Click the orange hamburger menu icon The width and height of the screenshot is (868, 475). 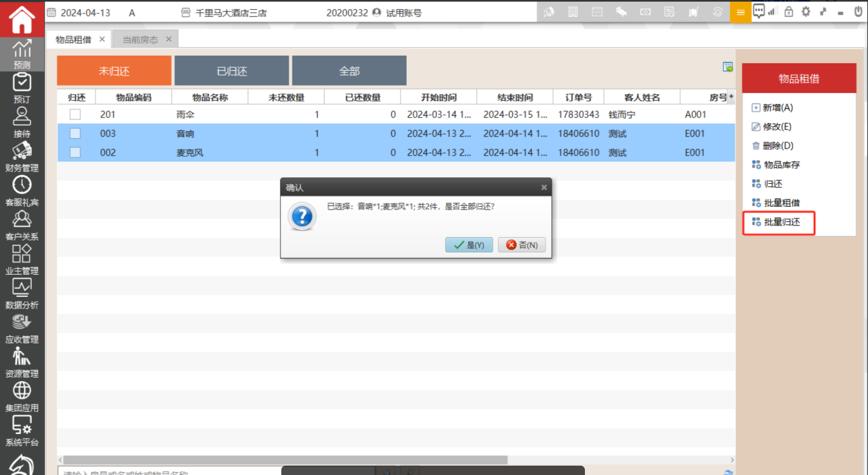click(x=740, y=12)
